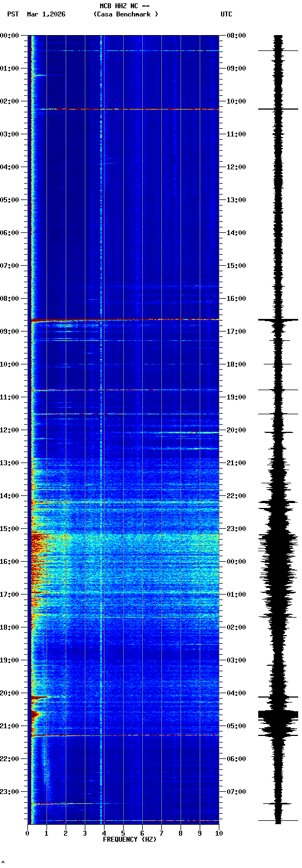Viewport: 302px width, 868px height.
Task: Click the UTC 16:00 time tick label
Action: [236, 299]
